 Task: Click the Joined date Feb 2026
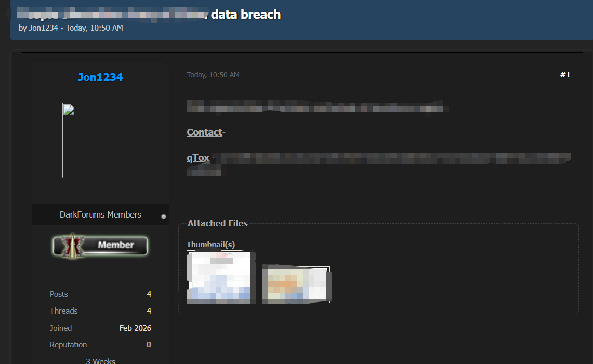(135, 328)
